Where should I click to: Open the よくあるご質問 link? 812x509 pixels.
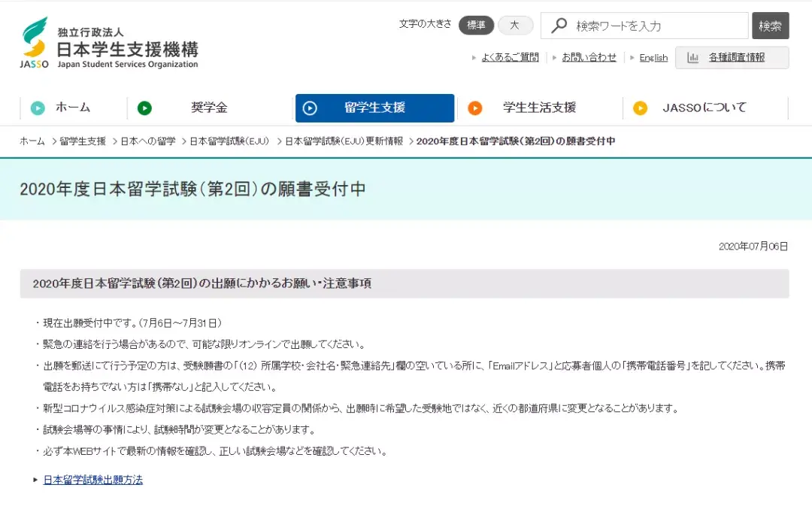tap(509, 57)
